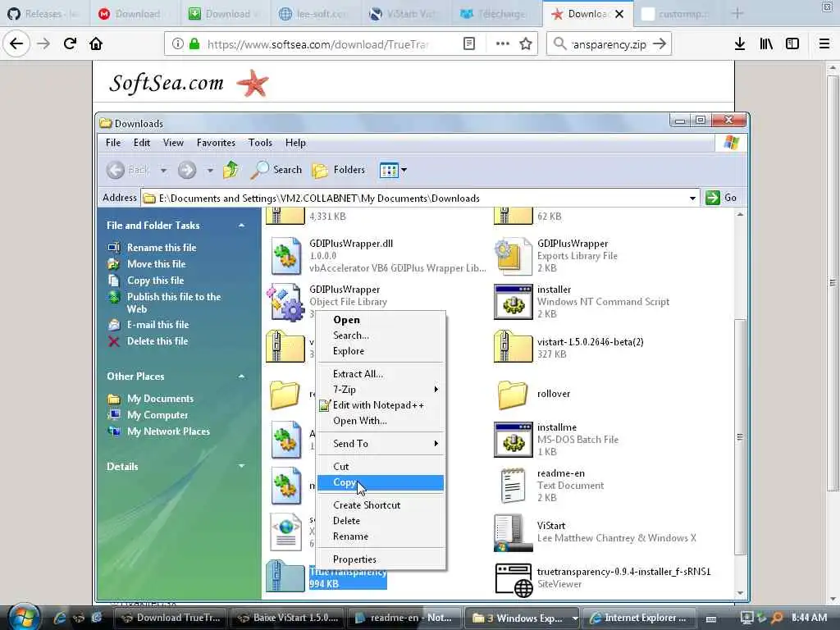
Task: Choose Open With... in context menu
Action: point(381,421)
